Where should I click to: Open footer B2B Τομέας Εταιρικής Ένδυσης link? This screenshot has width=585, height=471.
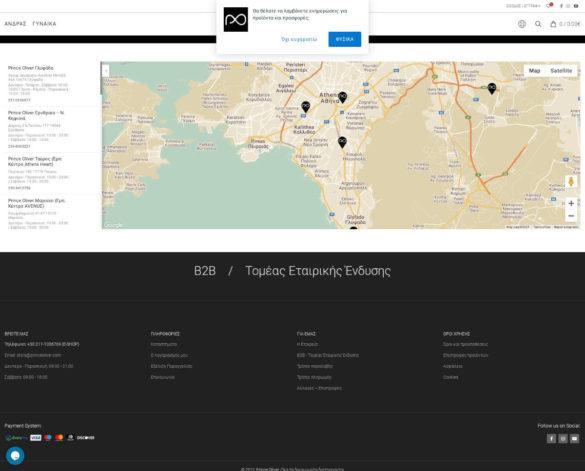pos(328,355)
